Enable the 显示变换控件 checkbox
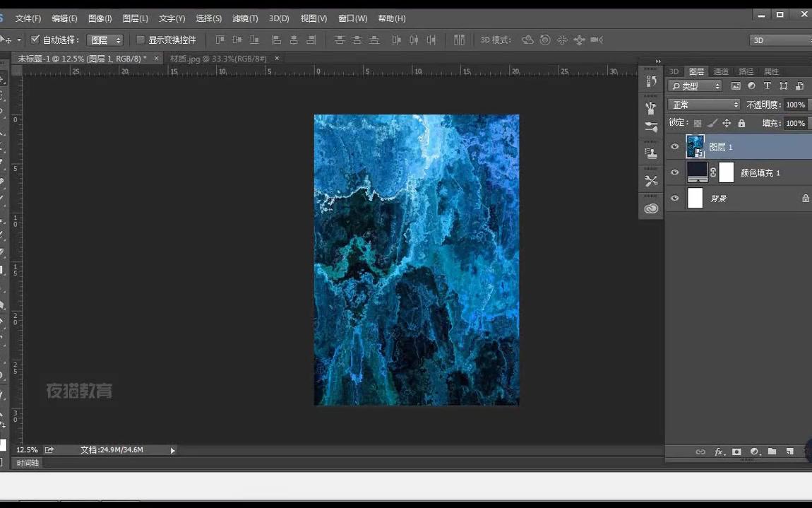 [140, 40]
